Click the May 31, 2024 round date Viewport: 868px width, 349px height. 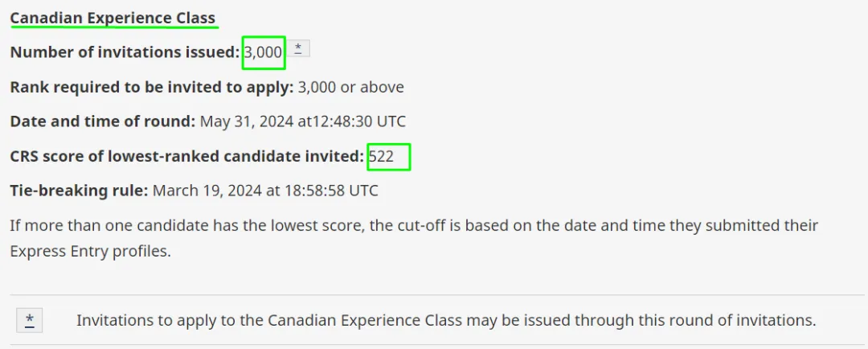click(241, 121)
